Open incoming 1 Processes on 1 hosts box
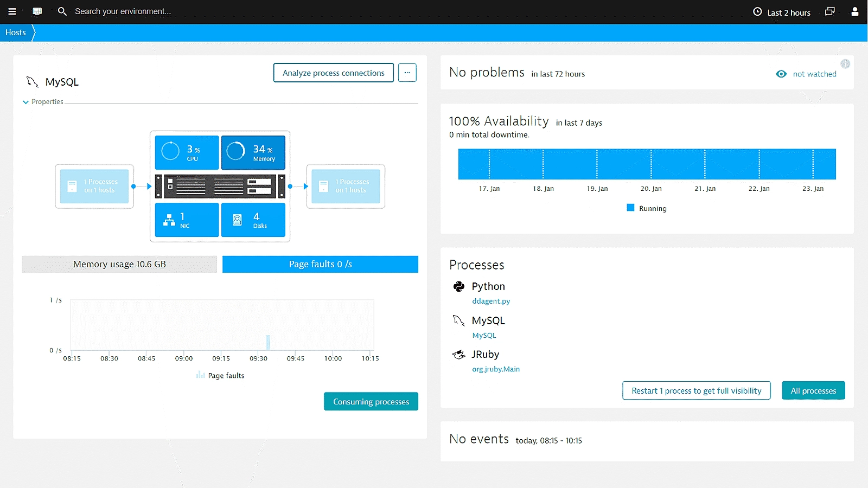 pos(94,187)
